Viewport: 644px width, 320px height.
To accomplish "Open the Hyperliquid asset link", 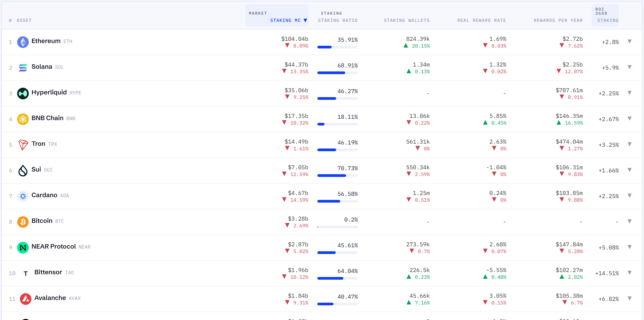I will pyautogui.click(x=49, y=93).
